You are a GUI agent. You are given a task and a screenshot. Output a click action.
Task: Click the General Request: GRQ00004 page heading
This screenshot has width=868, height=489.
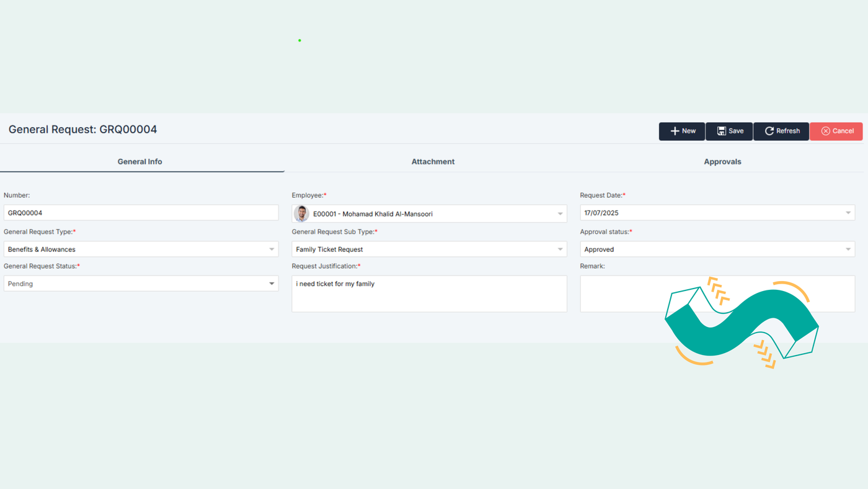point(82,130)
